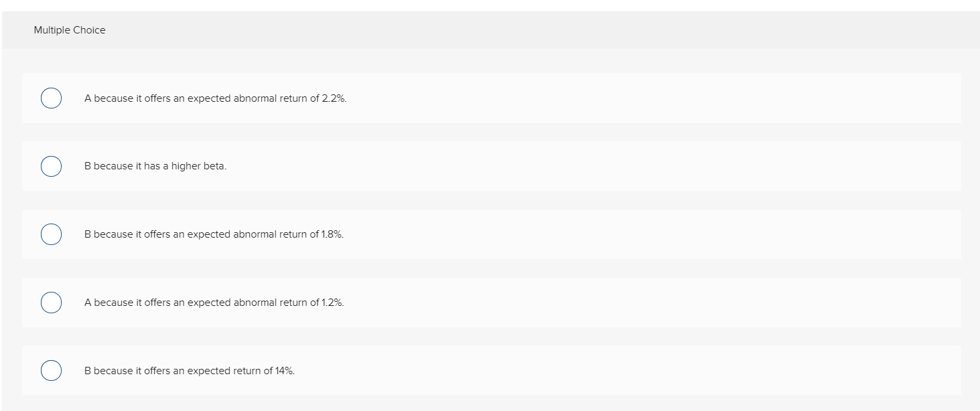Select the radio button for answer about 2.2% abnormal return
The image size is (980, 411).
(x=51, y=98)
